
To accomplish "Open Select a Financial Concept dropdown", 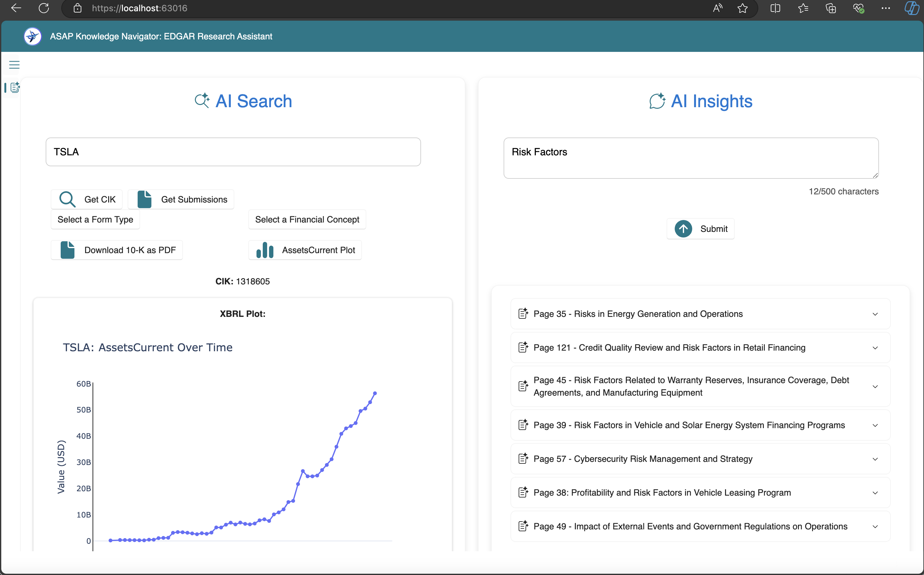I will [x=307, y=219].
